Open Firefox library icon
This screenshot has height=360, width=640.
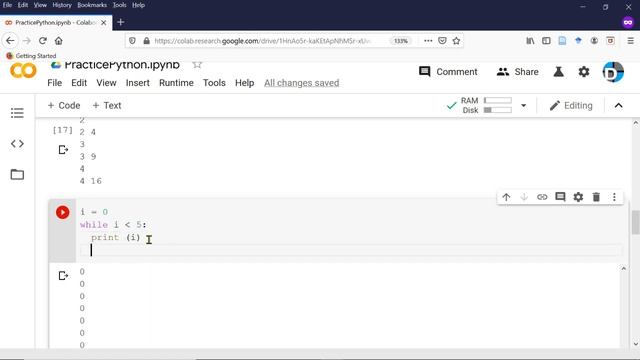(530, 41)
